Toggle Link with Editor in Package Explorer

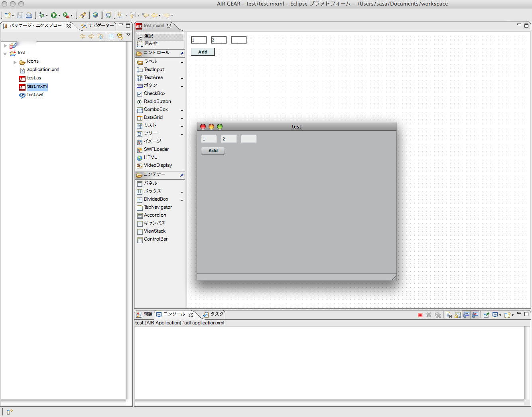[120, 36]
